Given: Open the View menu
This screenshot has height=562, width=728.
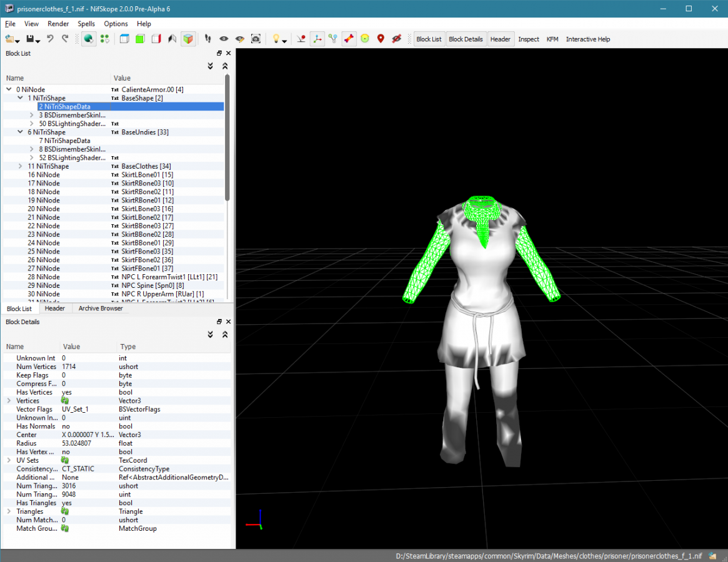Looking at the screenshot, I should [x=32, y=24].
